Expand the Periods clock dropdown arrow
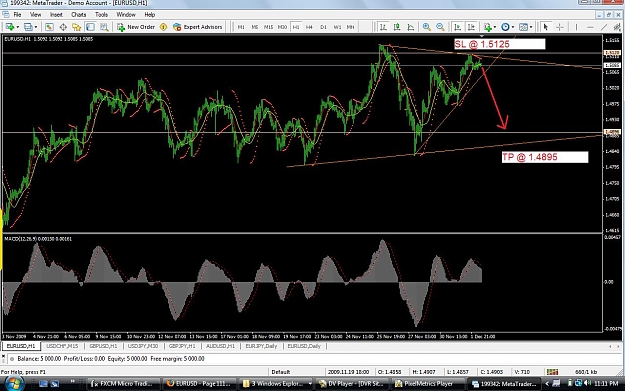Viewport: 625px width, 391px height. [513, 27]
